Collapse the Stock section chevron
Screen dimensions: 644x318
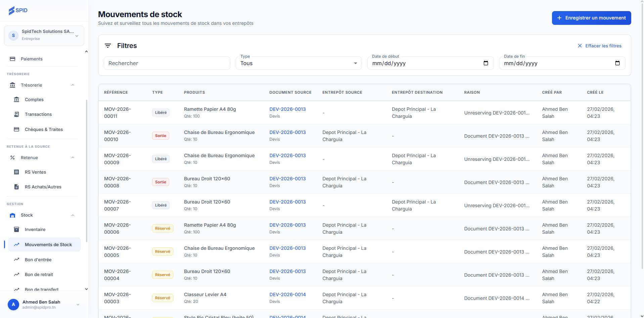[x=73, y=215]
